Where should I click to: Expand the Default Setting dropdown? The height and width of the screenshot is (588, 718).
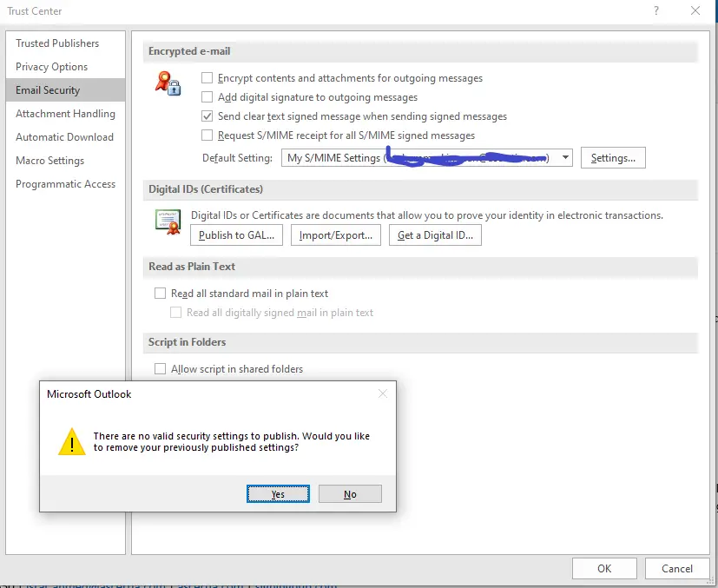[x=565, y=157]
